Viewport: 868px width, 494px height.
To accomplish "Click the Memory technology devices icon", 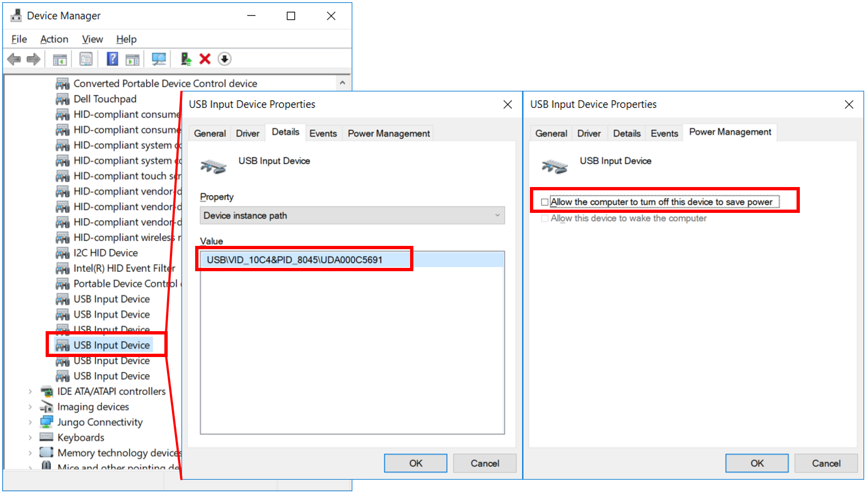I will tap(46, 453).
